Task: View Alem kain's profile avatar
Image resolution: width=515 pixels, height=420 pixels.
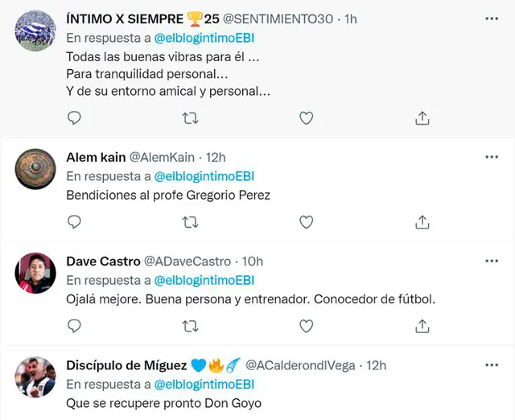Action: [x=35, y=169]
